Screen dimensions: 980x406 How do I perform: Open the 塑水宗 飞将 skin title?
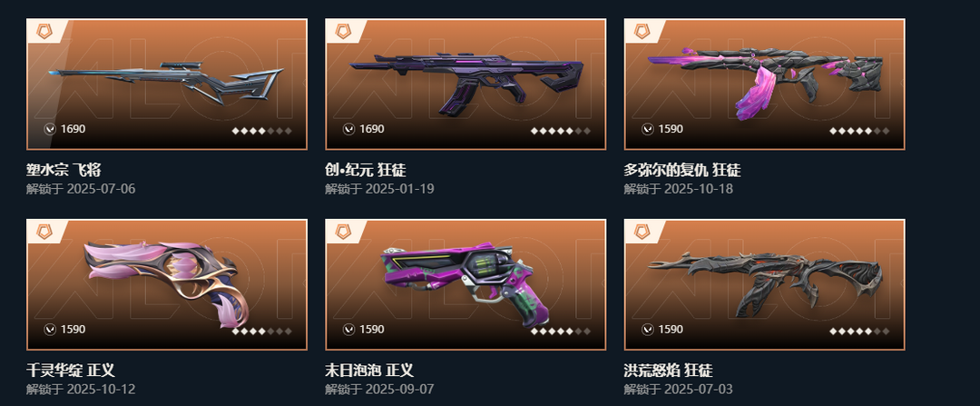click(x=64, y=170)
